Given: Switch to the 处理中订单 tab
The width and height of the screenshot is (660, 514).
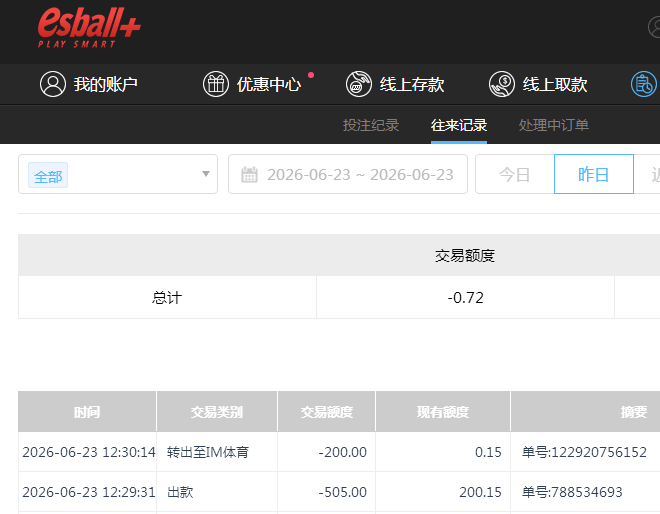Looking at the screenshot, I should tap(554, 125).
